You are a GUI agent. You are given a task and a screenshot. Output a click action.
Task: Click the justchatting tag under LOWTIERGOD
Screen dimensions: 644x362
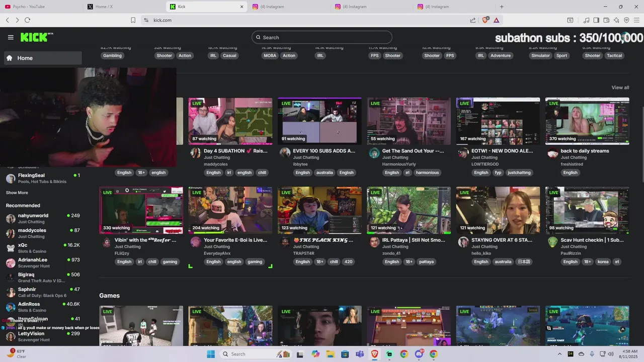point(519,172)
